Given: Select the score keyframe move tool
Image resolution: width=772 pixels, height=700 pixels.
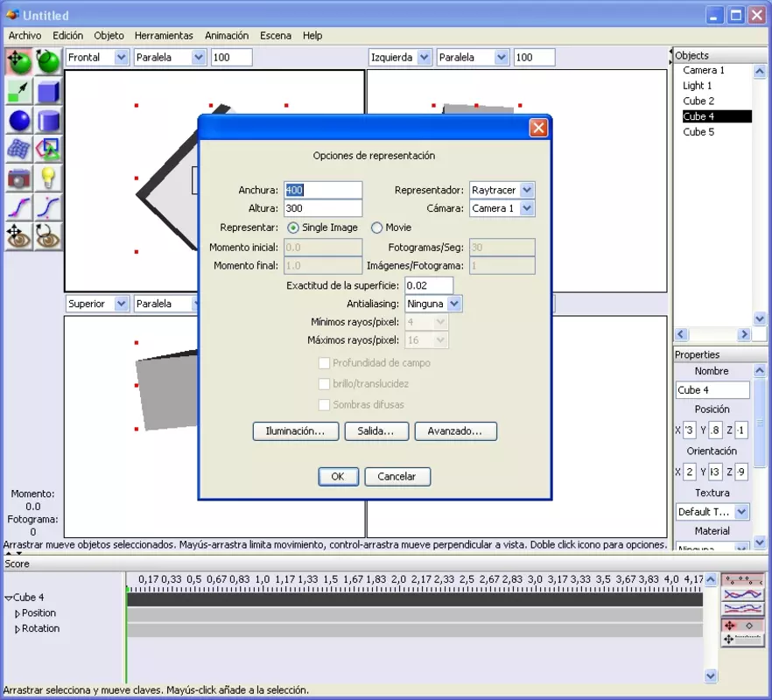Looking at the screenshot, I should point(743,625).
